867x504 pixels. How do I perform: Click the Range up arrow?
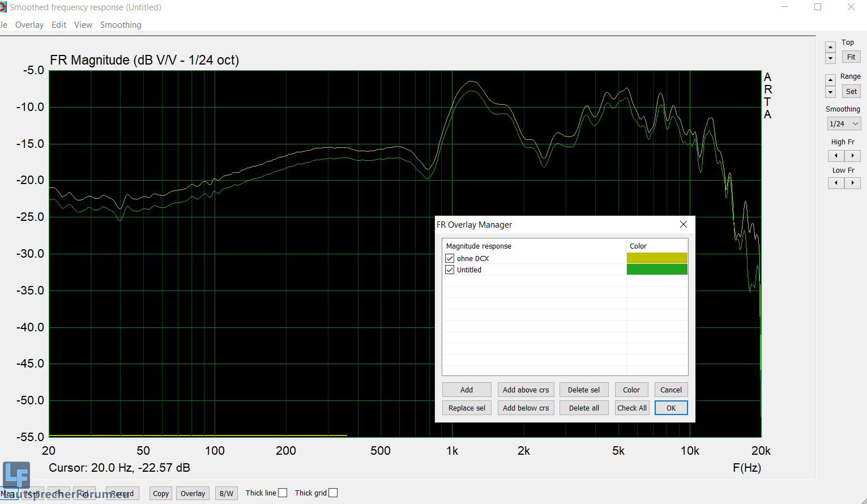pos(830,80)
